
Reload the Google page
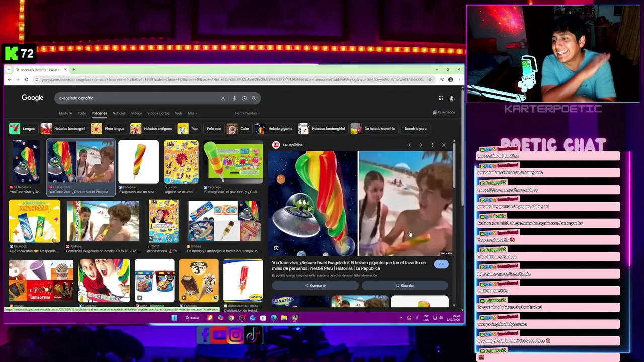pyautogui.click(x=27, y=79)
